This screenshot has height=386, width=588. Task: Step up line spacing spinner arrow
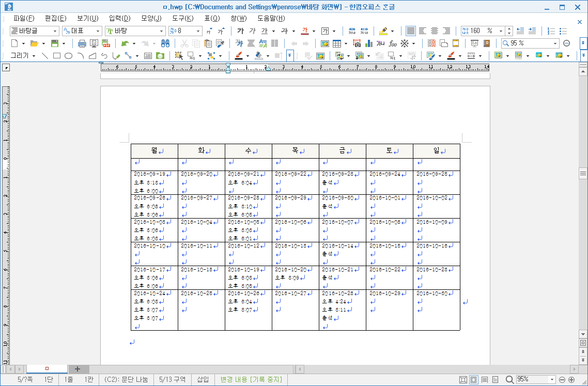(509, 28)
